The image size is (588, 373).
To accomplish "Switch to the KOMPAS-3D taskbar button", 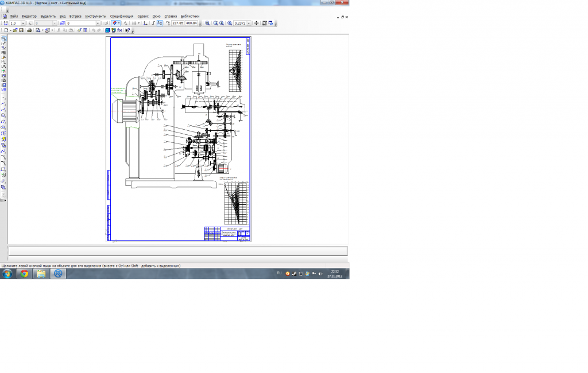I will click(58, 274).
